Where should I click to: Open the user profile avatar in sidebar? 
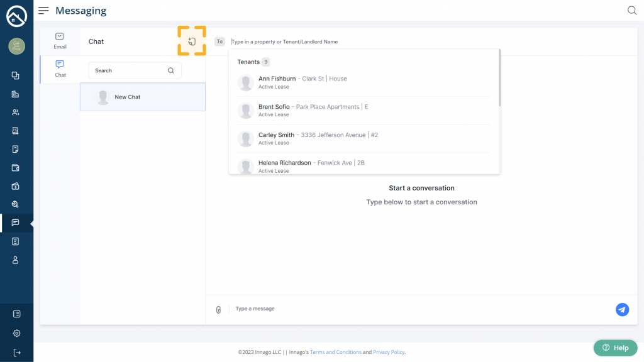tap(16, 46)
